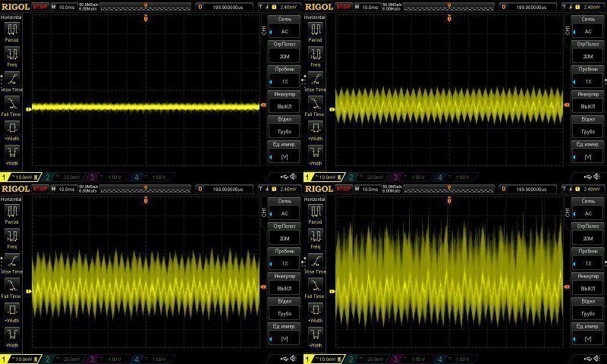Toggle Инвертир ВЫКЛ in the bottom-left capture

[x=284, y=284]
